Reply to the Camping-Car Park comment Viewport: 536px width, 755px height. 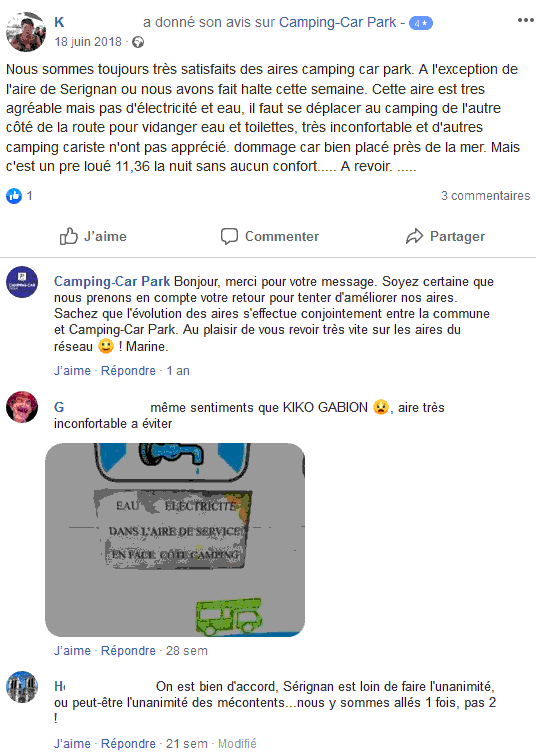pos(128,371)
